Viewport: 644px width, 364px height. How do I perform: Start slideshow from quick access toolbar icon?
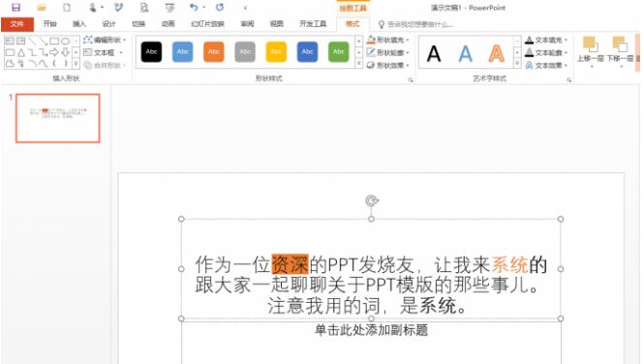(169, 8)
